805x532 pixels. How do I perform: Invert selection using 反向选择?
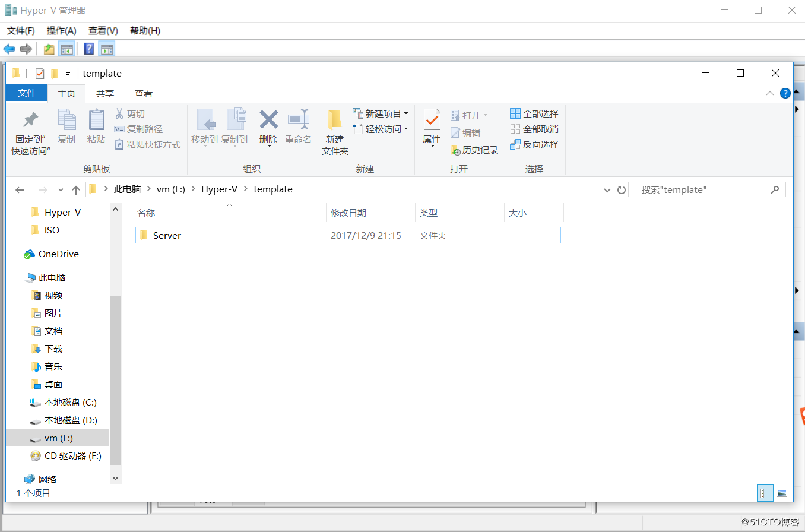pos(535,144)
